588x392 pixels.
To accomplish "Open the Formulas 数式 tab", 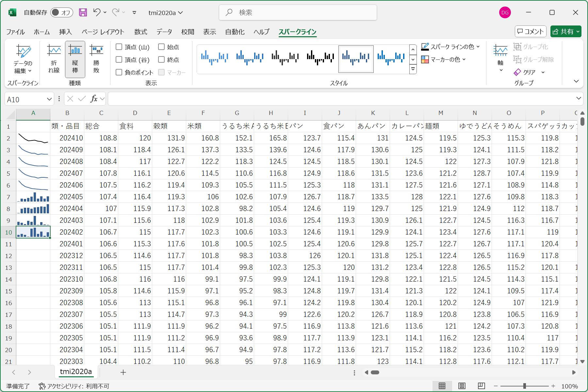I will point(141,32).
